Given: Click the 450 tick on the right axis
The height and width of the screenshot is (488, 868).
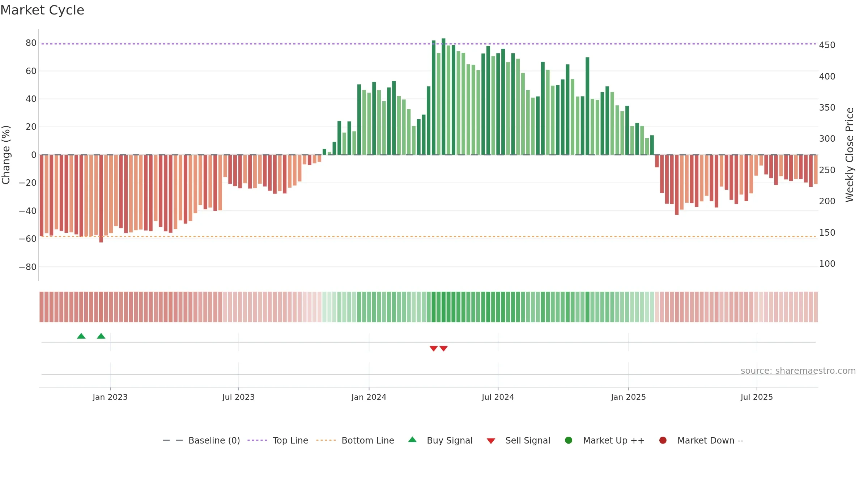Looking at the screenshot, I should (x=827, y=45).
